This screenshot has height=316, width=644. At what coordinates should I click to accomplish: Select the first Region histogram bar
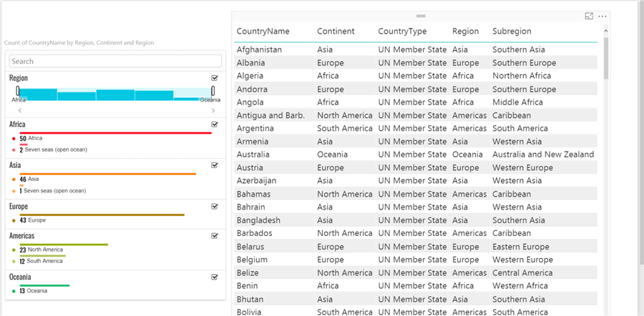(38, 94)
